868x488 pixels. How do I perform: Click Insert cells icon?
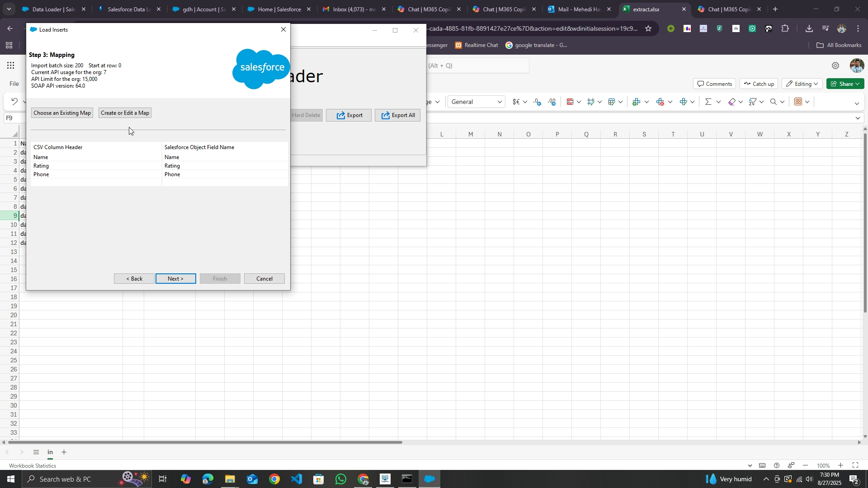(x=637, y=102)
